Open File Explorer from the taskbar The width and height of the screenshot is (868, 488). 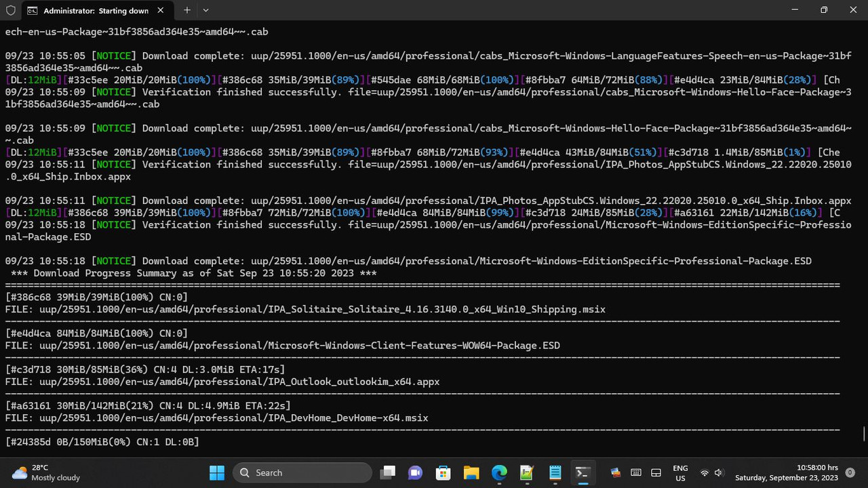(x=471, y=472)
